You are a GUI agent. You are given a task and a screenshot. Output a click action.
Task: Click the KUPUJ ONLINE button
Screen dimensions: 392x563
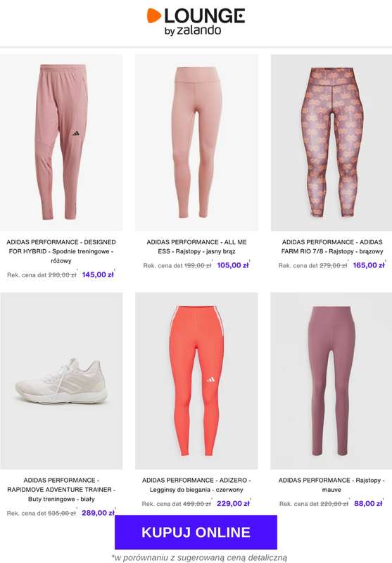[x=196, y=532]
